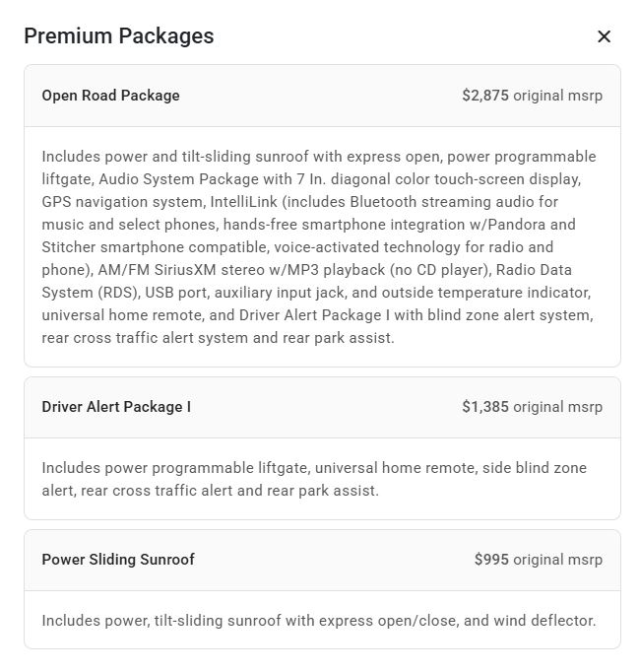The image size is (639, 672).
Task: Select the Driver Alert Package I title
Action: (116, 407)
